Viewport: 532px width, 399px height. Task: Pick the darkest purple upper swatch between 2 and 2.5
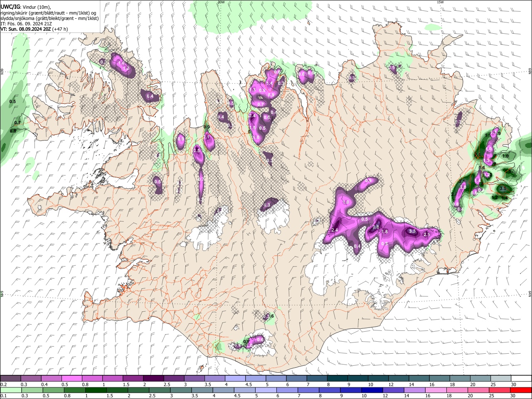pyautogui.click(x=153, y=379)
